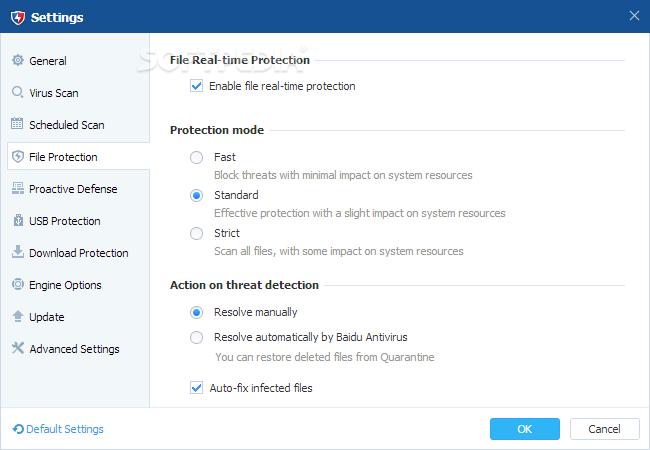Click the General gear icon
650x450 pixels.
click(18, 60)
